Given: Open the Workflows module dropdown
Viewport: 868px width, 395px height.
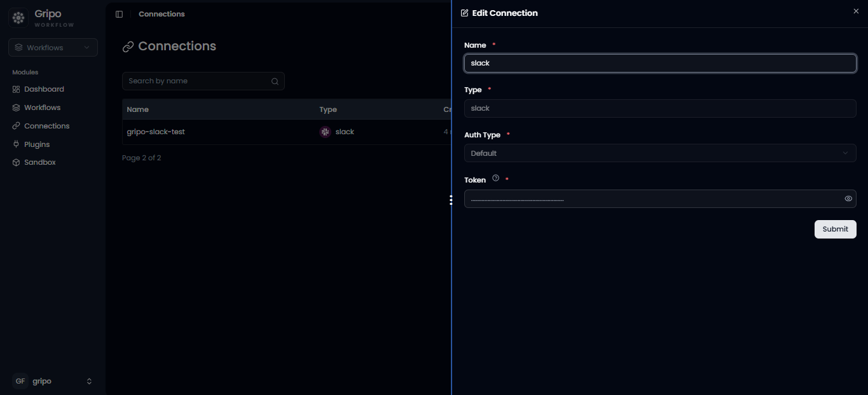Looking at the screenshot, I should click(x=53, y=48).
